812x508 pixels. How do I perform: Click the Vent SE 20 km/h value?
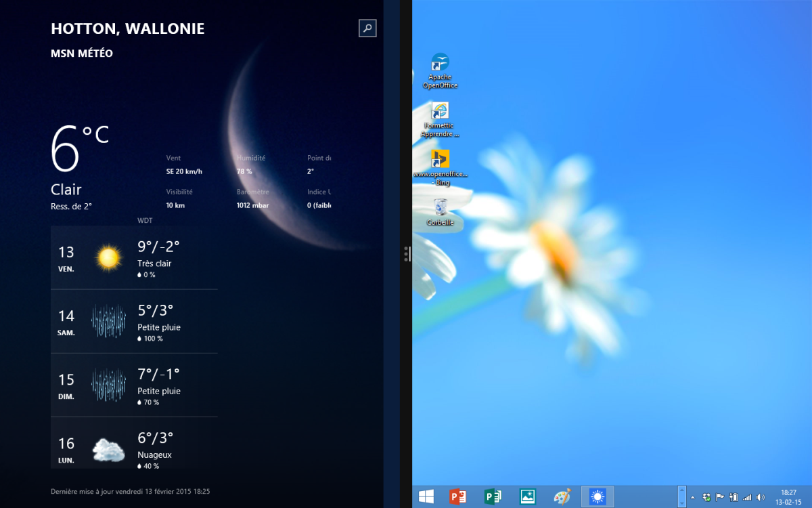(184, 171)
